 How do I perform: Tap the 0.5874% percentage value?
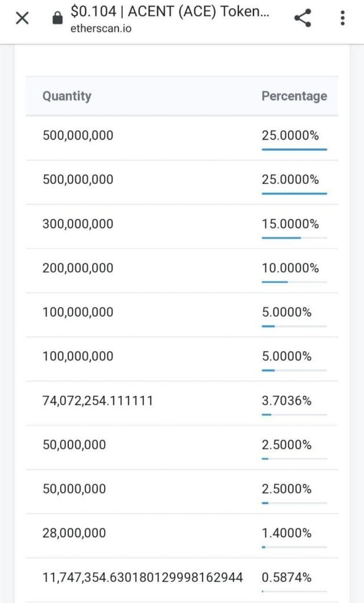coord(287,577)
